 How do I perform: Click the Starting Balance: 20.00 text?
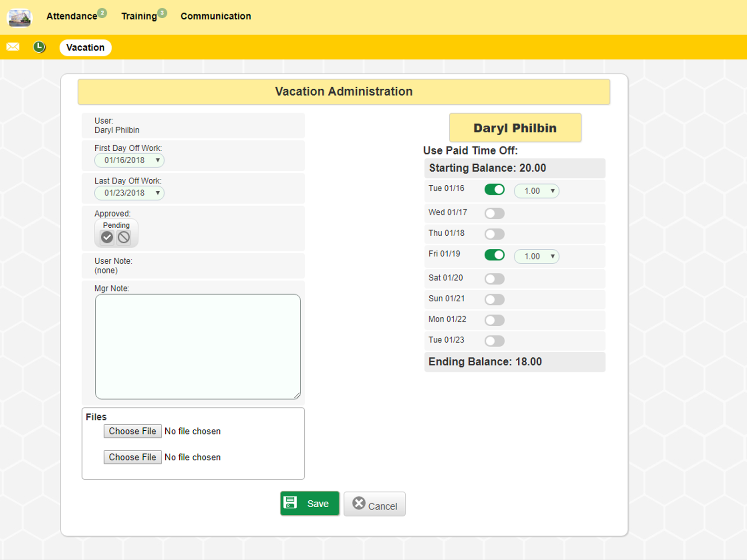487,168
